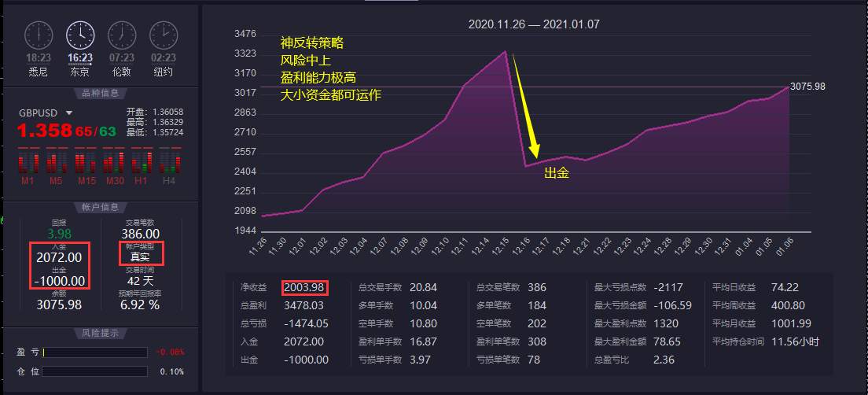Image resolution: width=868 pixels, height=395 pixels.
Task: Click the 空单笔数 value 202
Action: point(537,323)
